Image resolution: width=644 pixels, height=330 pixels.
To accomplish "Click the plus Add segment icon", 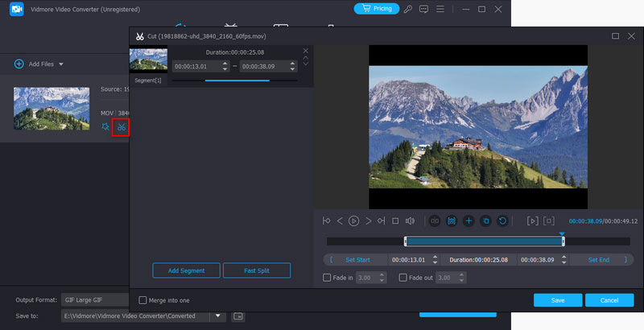I will click(469, 221).
